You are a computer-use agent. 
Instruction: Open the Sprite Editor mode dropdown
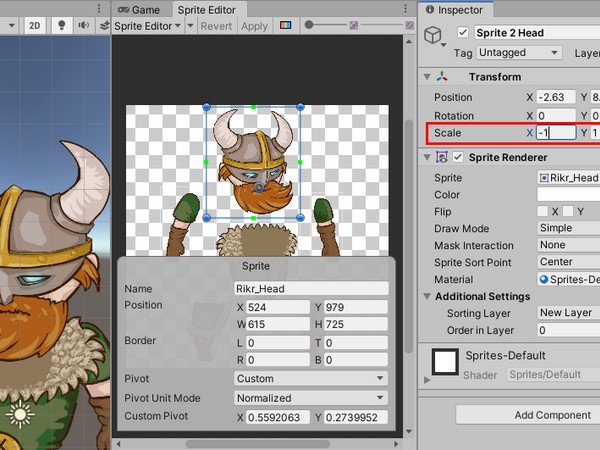[x=148, y=26]
